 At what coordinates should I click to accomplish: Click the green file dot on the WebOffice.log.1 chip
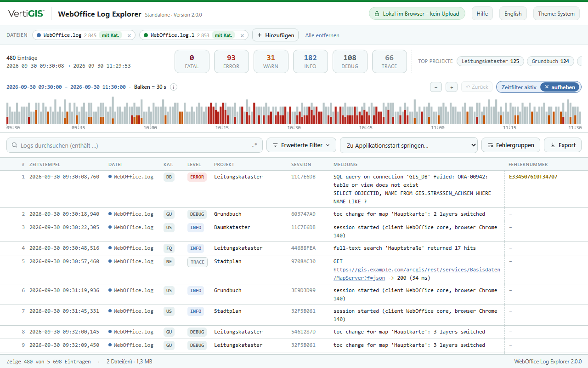[x=146, y=35]
